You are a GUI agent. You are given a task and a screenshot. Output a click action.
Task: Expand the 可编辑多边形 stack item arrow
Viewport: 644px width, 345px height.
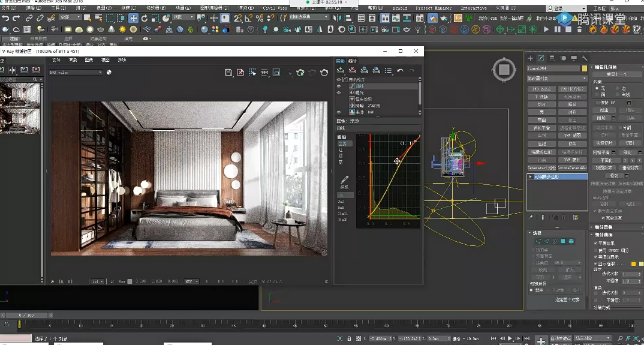coord(530,177)
